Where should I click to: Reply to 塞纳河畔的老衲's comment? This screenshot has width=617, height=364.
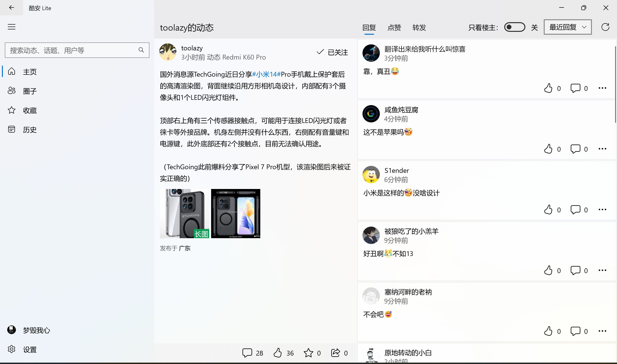[x=575, y=331]
